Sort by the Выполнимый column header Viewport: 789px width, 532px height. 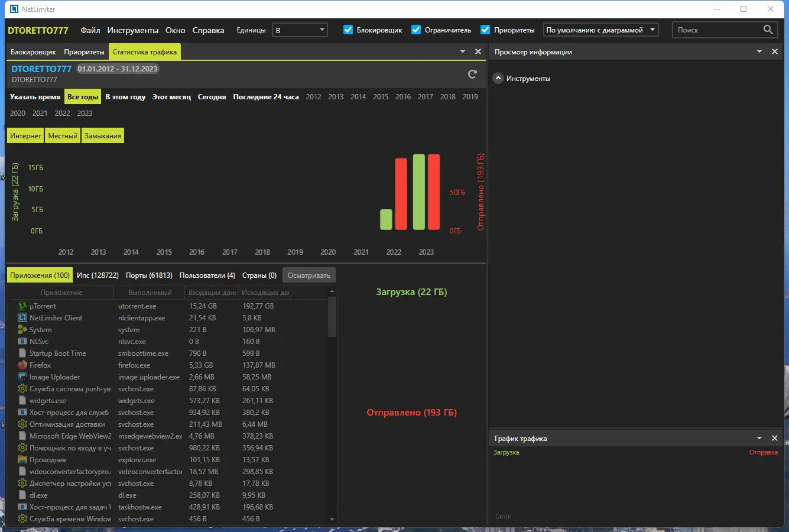click(x=150, y=293)
